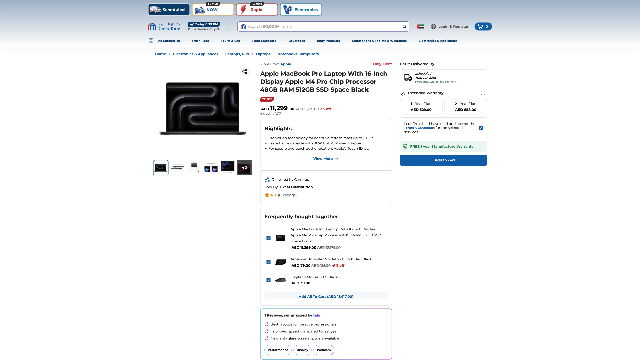Click the Extended Warranty info icon
This screenshot has width=640, height=364.
483,93
